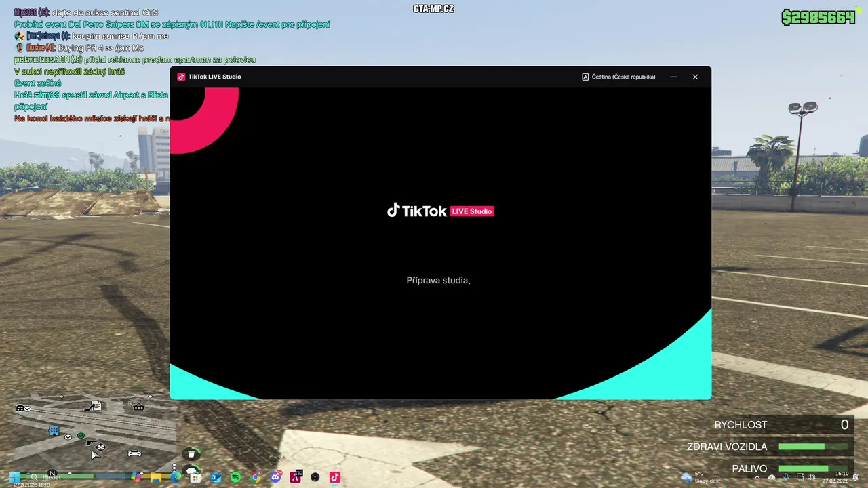Click the 'Buying PR 4 >> /pm Me' chat message
868x488 pixels.
[79, 48]
